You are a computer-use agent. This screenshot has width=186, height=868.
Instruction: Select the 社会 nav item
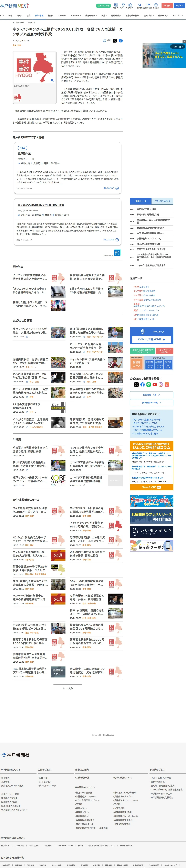coord(28,15)
